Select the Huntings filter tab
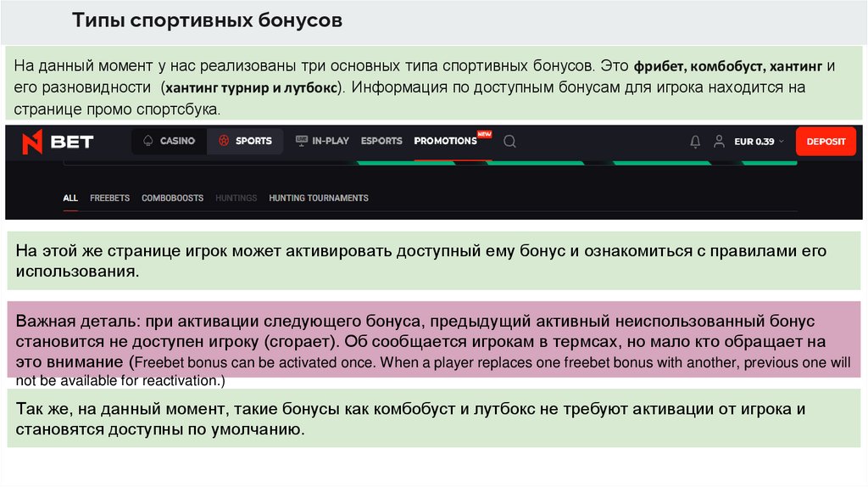Screen dimensions: 868x487 coord(236,199)
